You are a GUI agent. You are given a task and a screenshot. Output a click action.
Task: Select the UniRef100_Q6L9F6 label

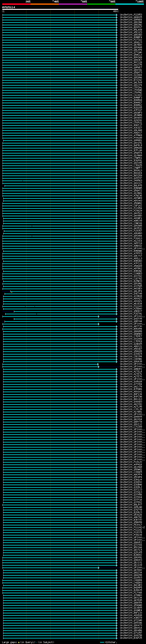(131, 291)
